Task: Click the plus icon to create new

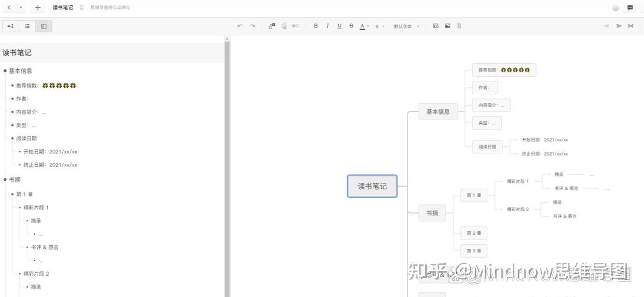Action: [x=38, y=8]
